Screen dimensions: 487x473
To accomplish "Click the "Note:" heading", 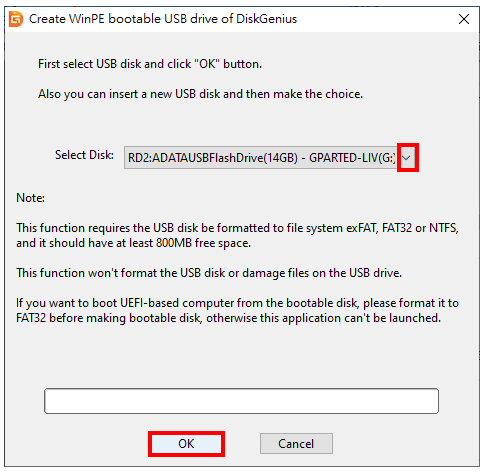I will tap(30, 198).
